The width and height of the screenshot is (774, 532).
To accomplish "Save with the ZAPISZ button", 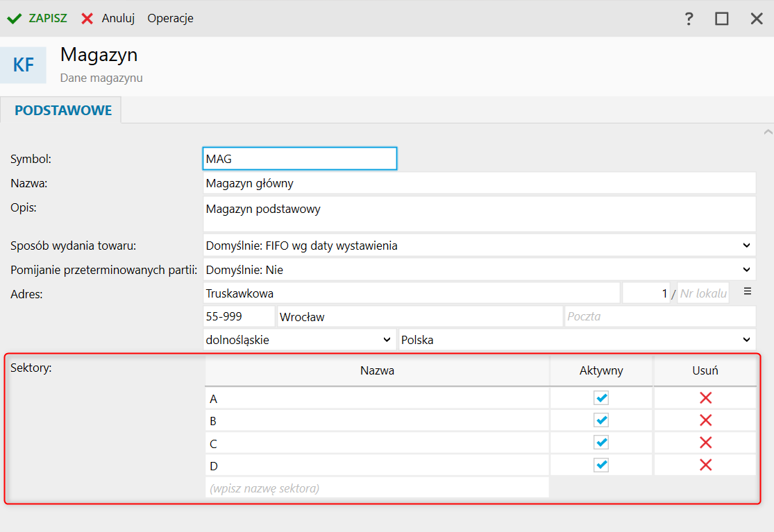I will [37, 19].
